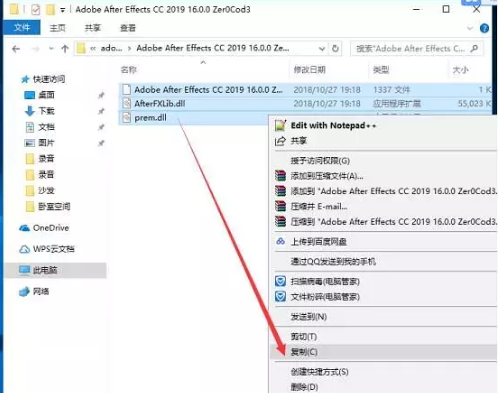
Task: Open the 文件 ribbon tab
Action: [x=22, y=28]
